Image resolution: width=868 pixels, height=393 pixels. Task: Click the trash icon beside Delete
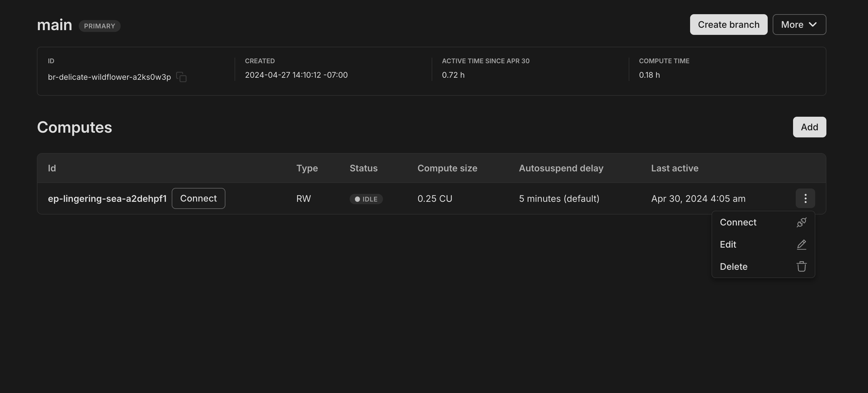pos(801,267)
